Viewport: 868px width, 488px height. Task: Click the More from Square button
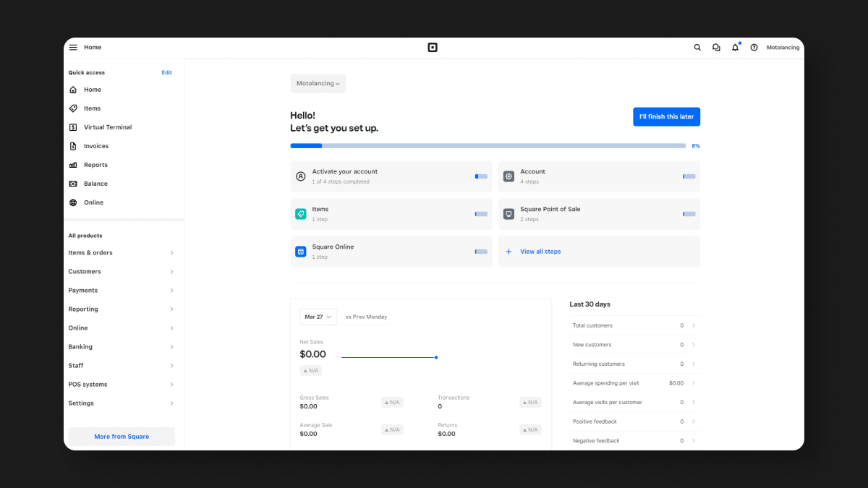[x=122, y=437]
